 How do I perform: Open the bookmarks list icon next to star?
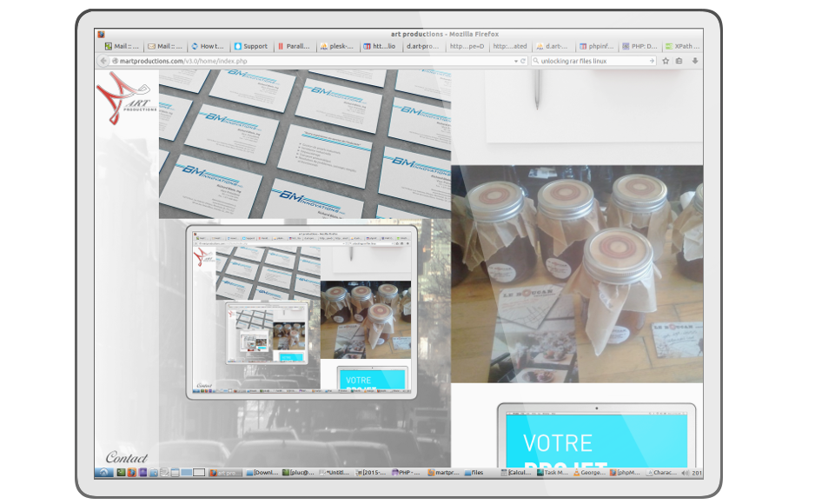(x=679, y=61)
